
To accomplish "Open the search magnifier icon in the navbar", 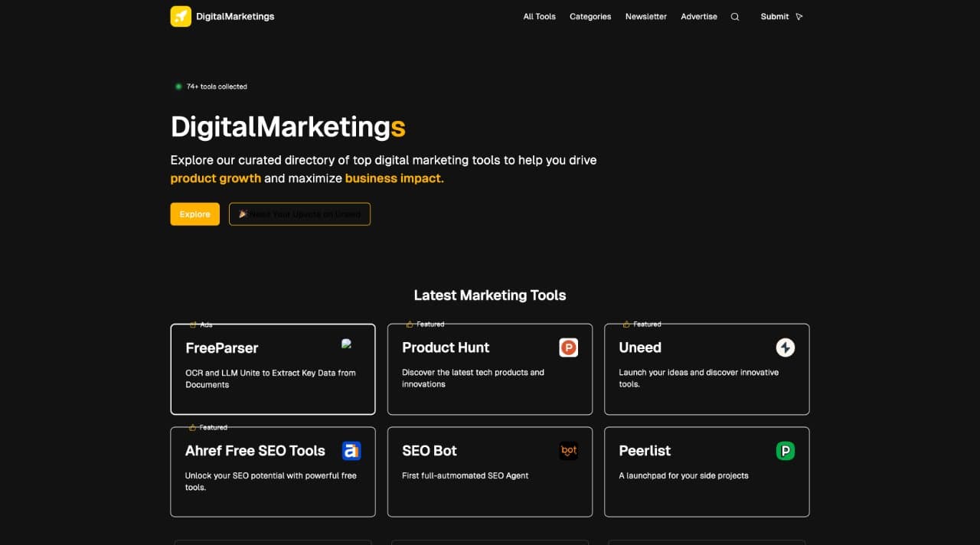I will [735, 17].
